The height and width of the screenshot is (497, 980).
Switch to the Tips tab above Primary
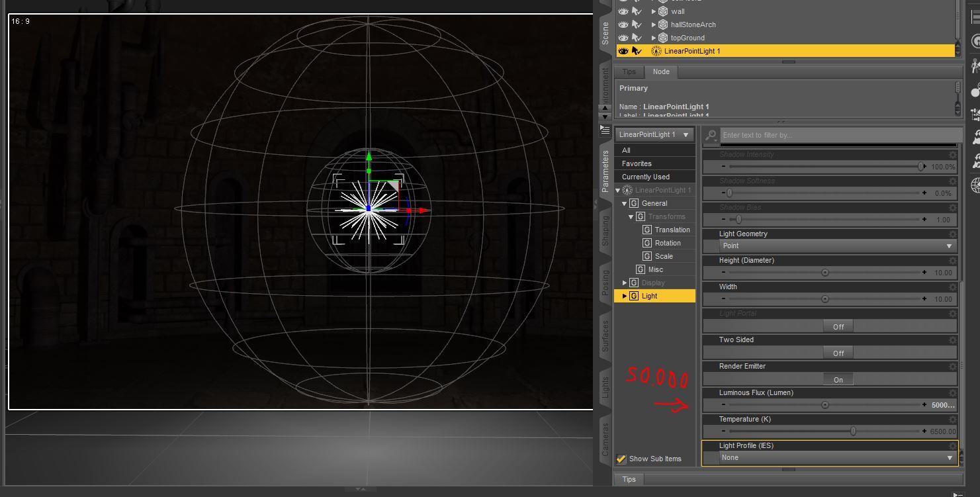[x=629, y=71]
